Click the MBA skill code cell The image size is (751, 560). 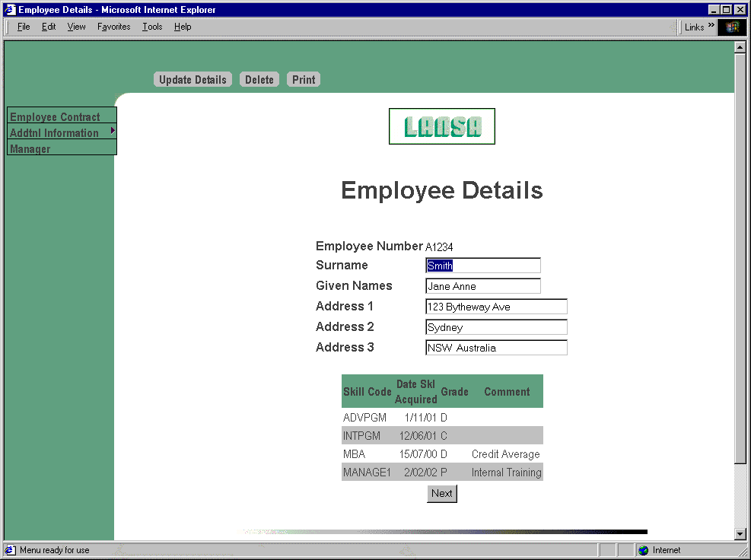[x=354, y=454]
